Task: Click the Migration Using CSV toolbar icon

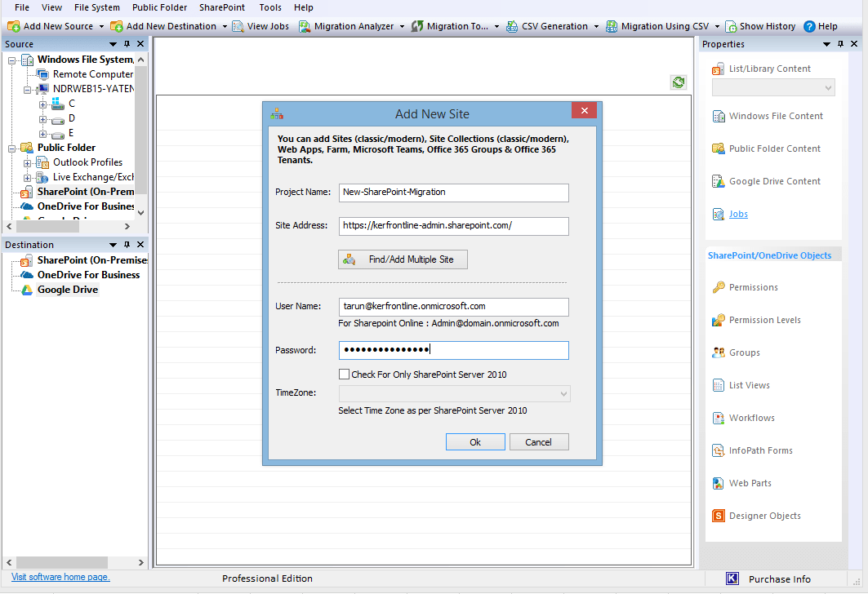Action: [612, 26]
